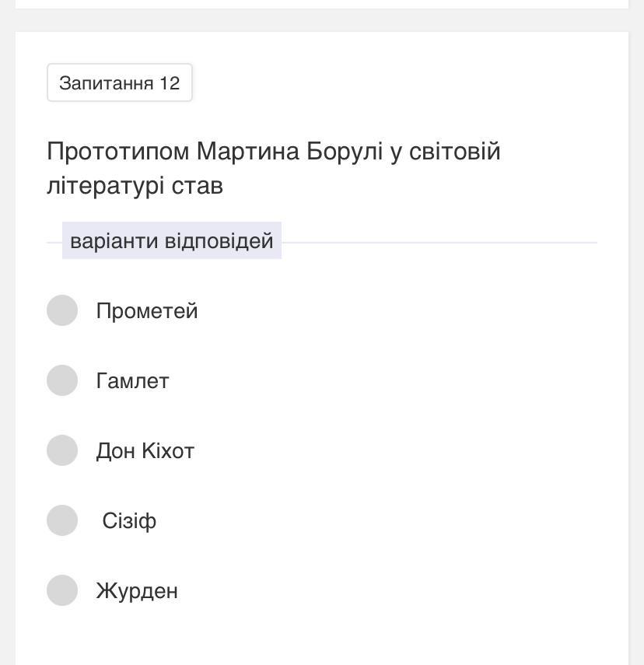Click the previous question card at top edge
This screenshot has width=644, height=665.
[322, 4]
